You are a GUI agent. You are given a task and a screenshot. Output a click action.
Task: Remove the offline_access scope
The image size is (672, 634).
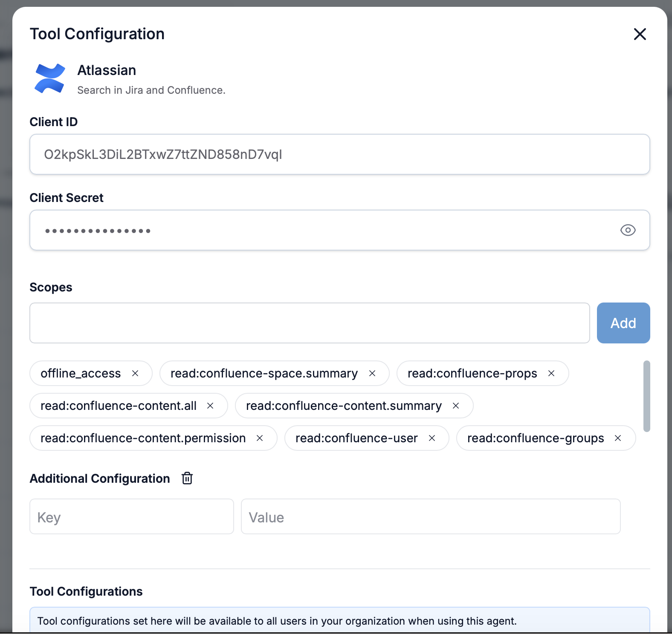click(x=135, y=373)
